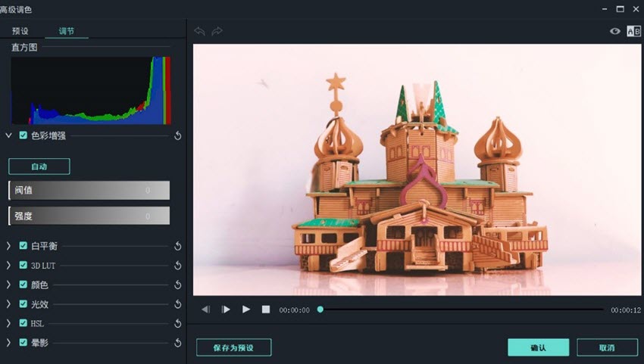Disable the 色彩增强 checkbox
This screenshot has height=364, width=644.
pos(23,135)
